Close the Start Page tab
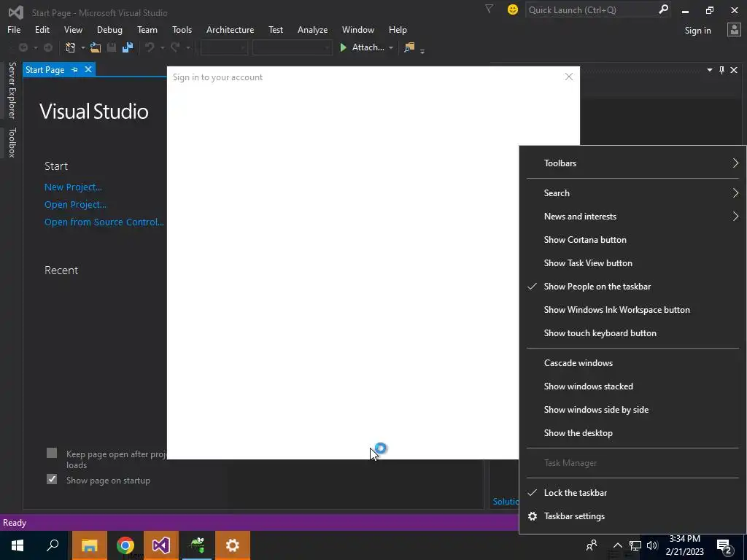The image size is (747, 560). point(88,69)
